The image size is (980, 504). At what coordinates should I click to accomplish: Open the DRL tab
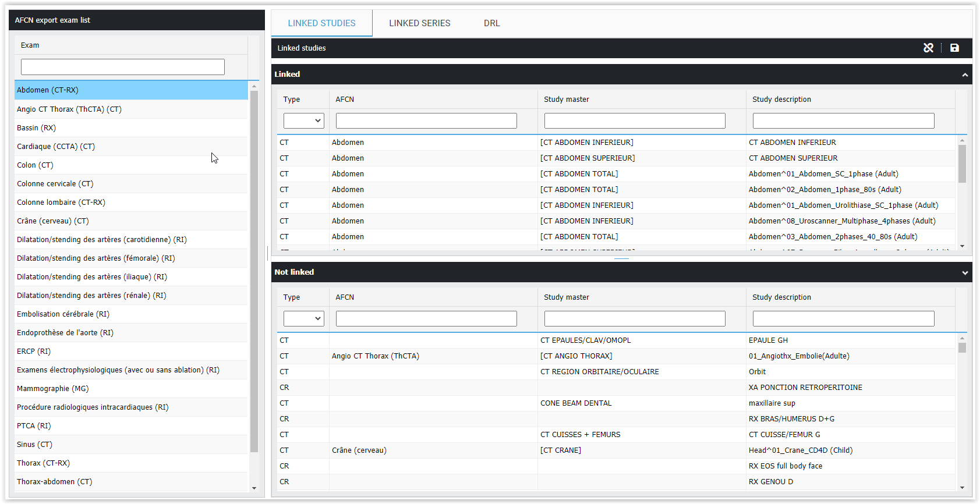(491, 23)
